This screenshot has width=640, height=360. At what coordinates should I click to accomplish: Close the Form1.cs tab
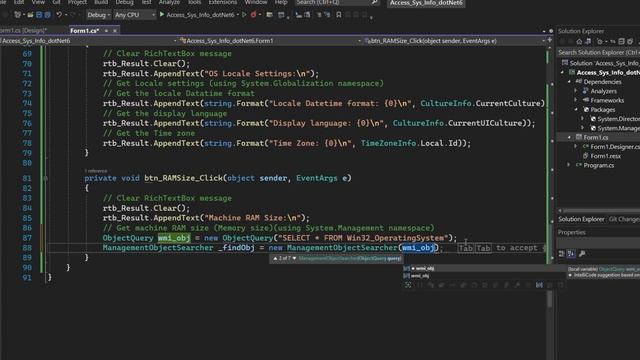coord(115,31)
